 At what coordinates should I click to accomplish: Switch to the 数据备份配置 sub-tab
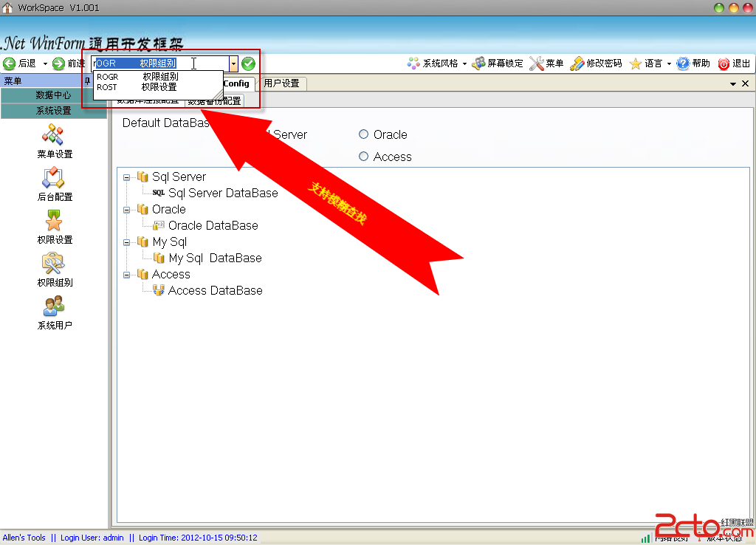point(215,100)
